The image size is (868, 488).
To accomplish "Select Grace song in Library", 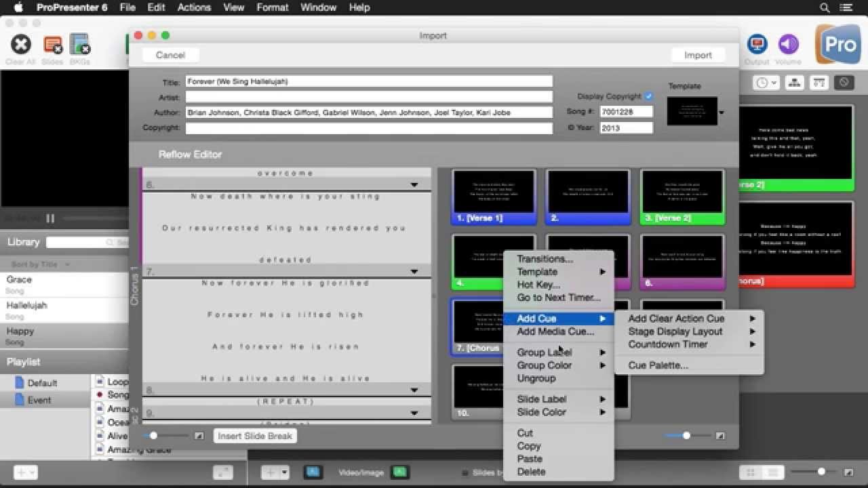I will (x=64, y=284).
